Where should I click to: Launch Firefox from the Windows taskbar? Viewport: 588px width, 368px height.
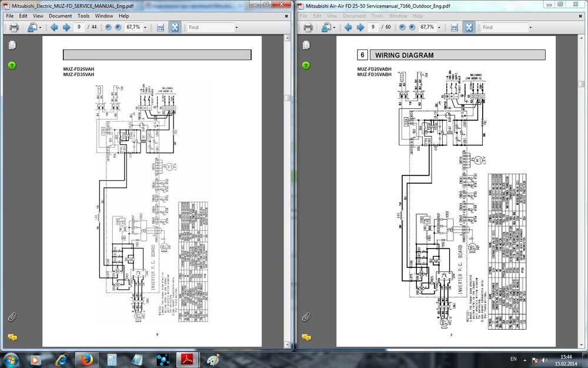tap(86, 359)
